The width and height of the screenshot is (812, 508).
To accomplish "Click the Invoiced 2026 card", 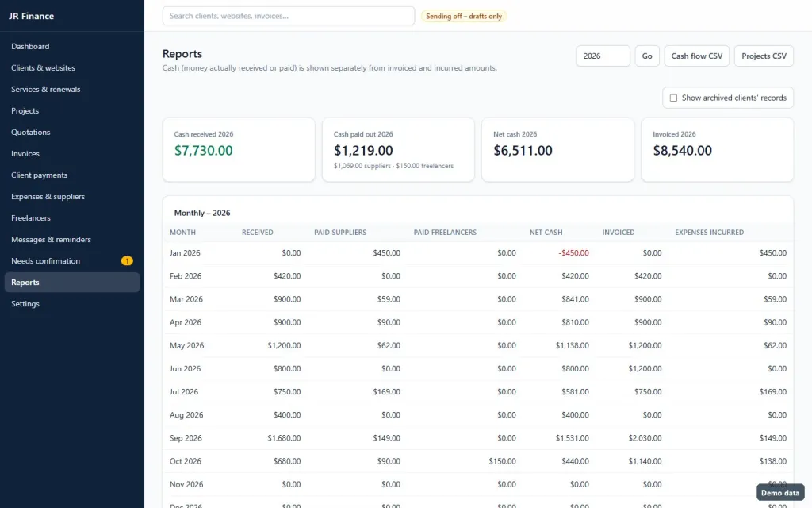I will click(717, 150).
